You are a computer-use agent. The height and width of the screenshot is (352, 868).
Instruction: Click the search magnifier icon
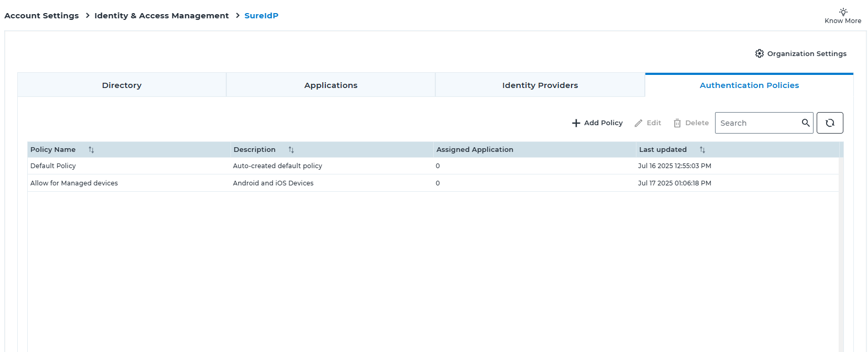806,123
